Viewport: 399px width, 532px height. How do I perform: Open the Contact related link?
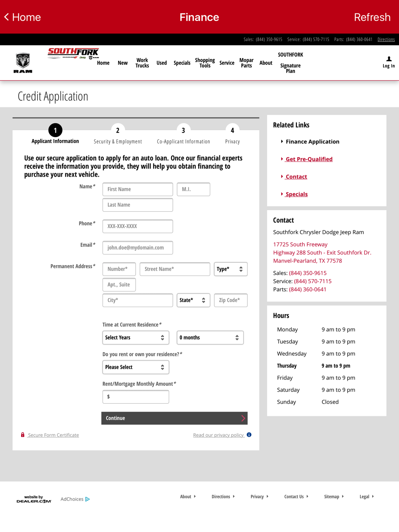click(296, 177)
